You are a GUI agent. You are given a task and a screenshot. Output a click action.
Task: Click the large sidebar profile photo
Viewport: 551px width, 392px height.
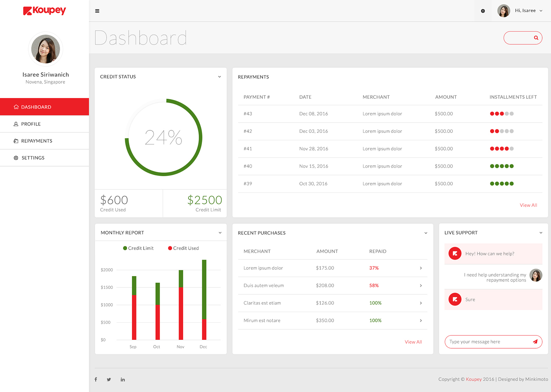coord(46,49)
